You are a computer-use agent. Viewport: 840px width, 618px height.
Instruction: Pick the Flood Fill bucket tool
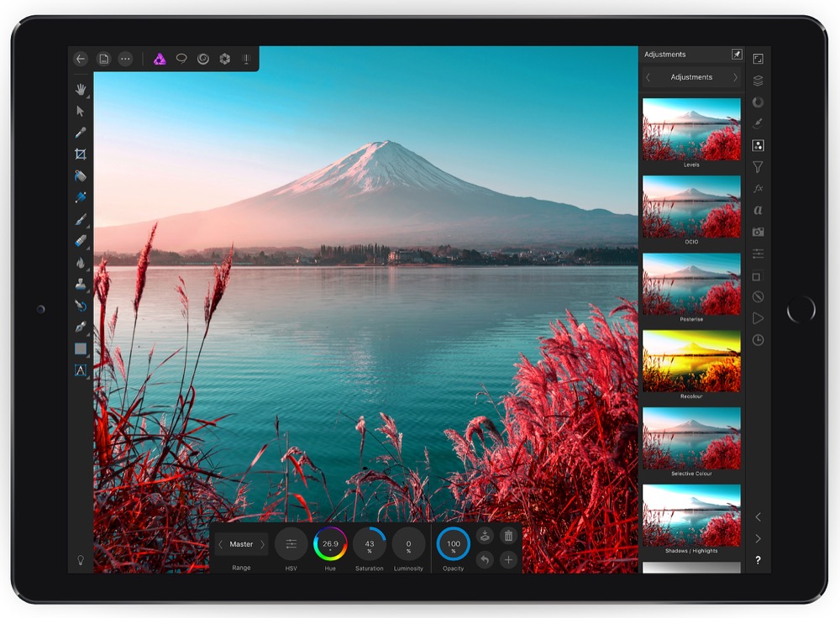coord(81,176)
